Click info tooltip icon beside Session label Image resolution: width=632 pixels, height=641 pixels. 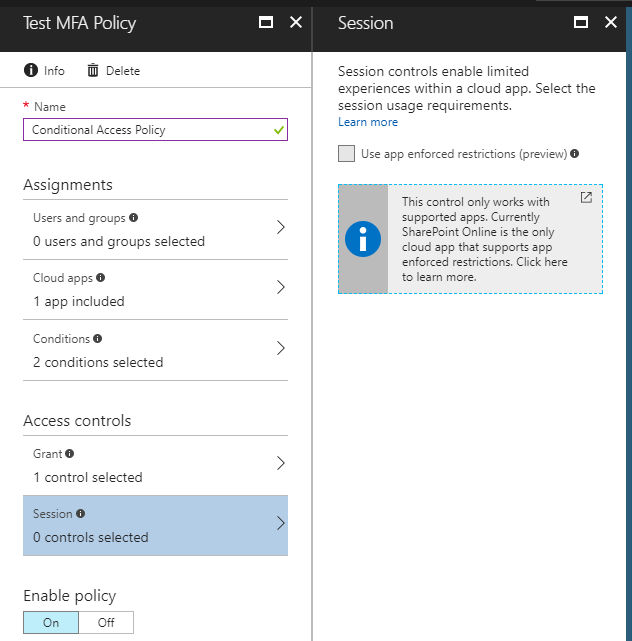click(x=81, y=514)
